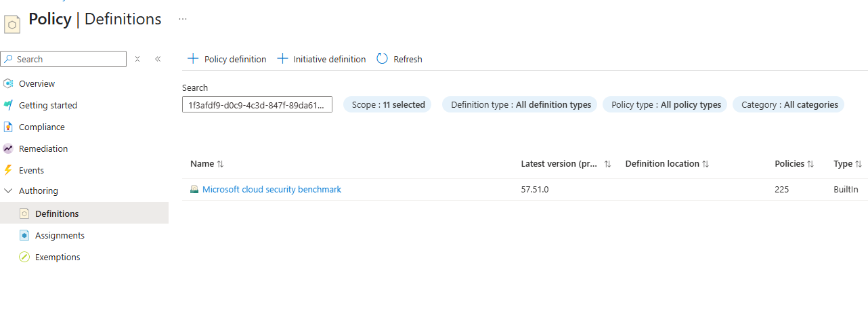
Task: Click the Remediation icon in sidebar
Action: 8,149
